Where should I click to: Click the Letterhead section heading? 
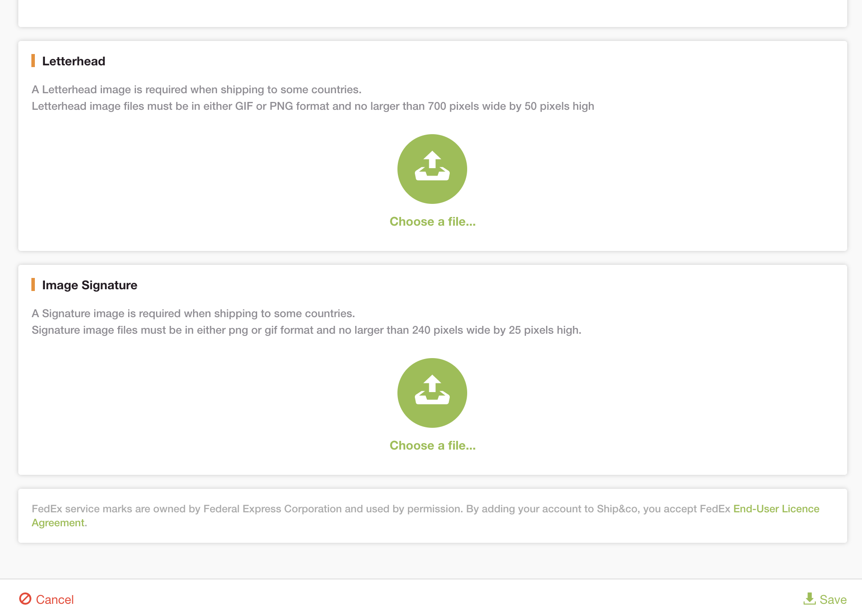click(x=74, y=61)
